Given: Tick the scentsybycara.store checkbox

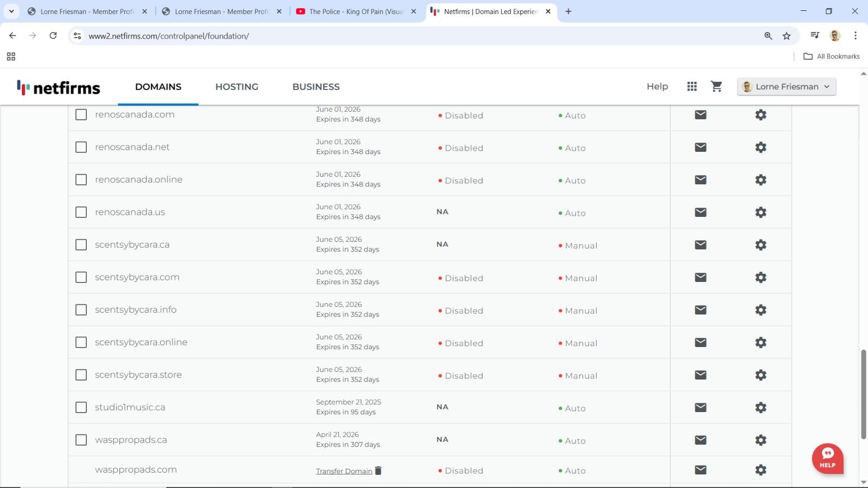Looking at the screenshot, I should click(81, 375).
